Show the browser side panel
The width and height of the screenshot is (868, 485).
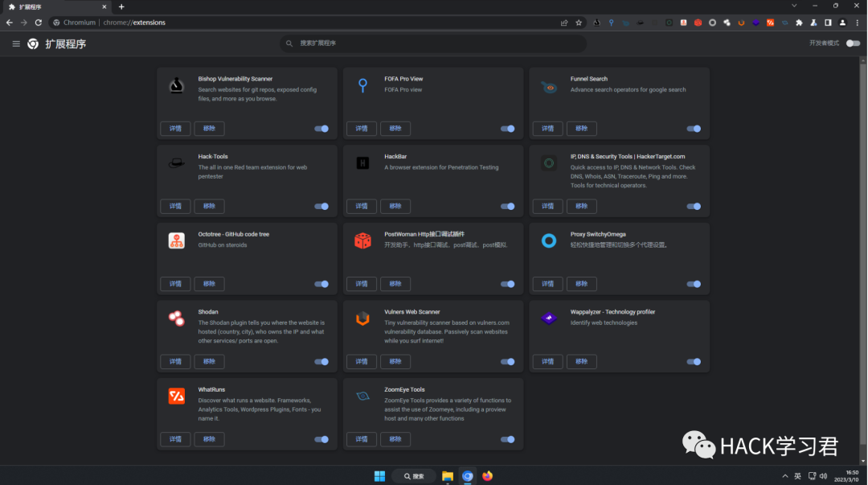point(828,23)
